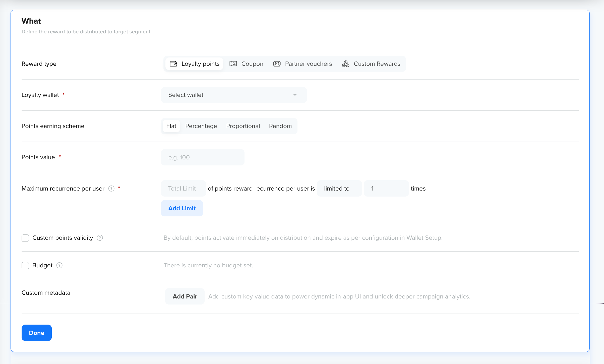
Task: Focus the Points value input field
Action: [203, 157]
